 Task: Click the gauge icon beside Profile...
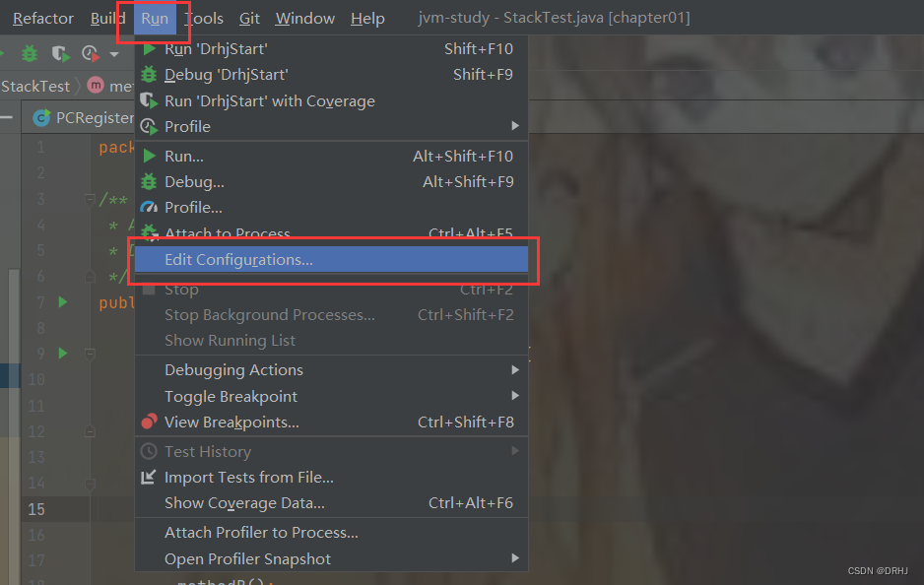tap(149, 208)
